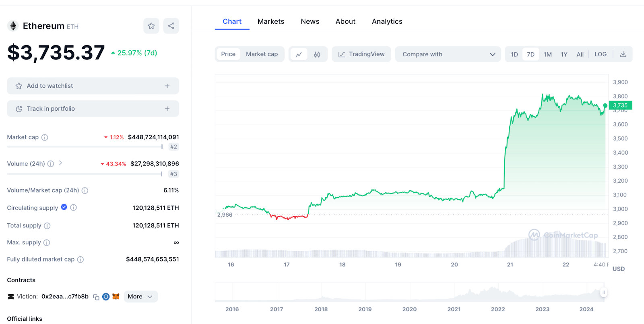The height and width of the screenshot is (324, 644).
Task: Click the Viction chain logo
Action: pyautogui.click(x=11, y=297)
